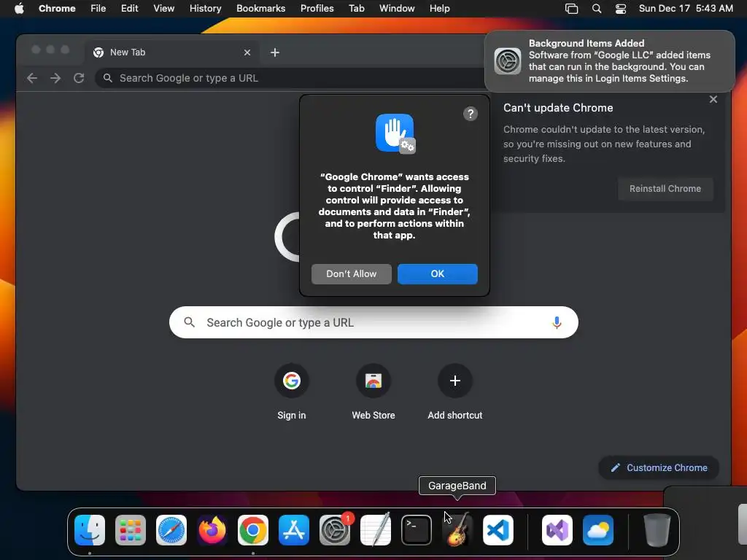Dismiss the Can't update Chrome panel
This screenshot has height=560, width=747.
[713, 99]
